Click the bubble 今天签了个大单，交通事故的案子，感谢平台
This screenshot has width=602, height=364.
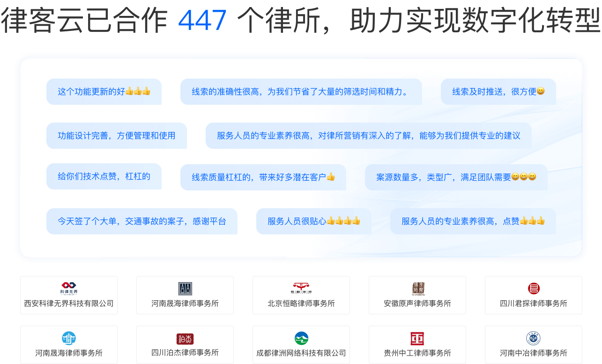pos(142,221)
